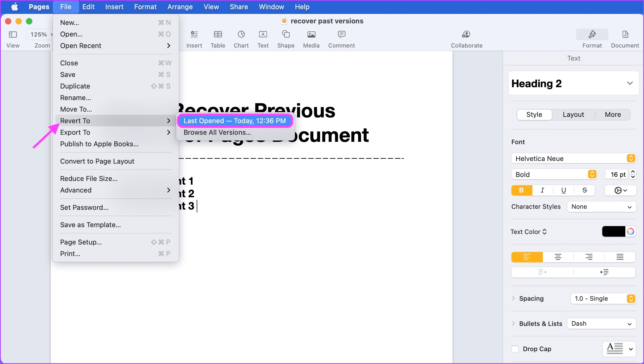This screenshot has width=644, height=364.
Task: Click the Insert toolbar icon
Action: tap(194, 34)
